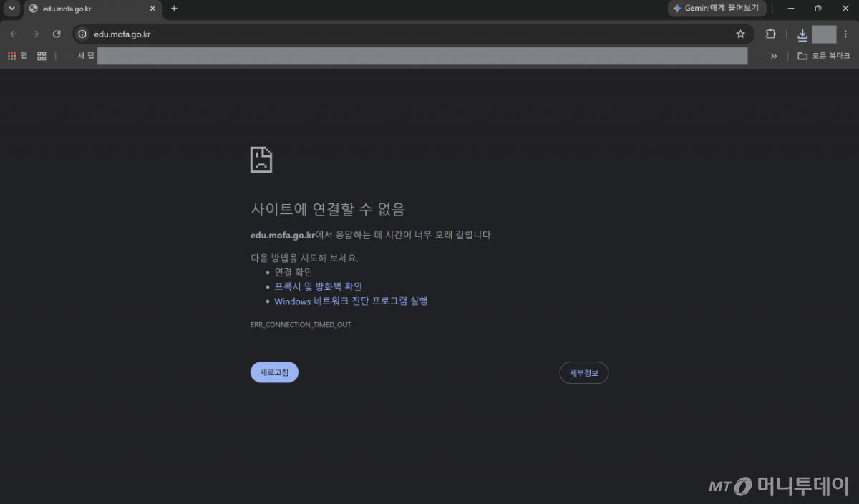Click the 세부정보 button

[x=583, y=372]
